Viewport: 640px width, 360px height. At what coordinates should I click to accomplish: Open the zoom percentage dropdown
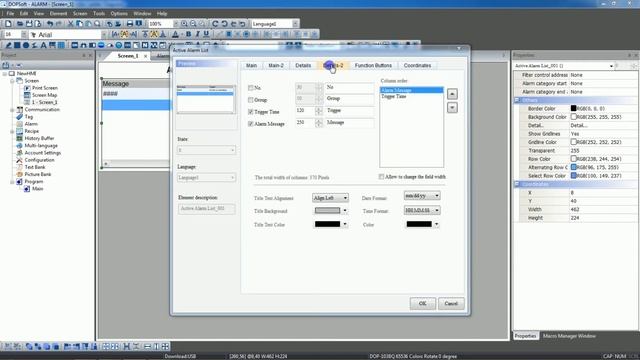(x=176, y=24)
